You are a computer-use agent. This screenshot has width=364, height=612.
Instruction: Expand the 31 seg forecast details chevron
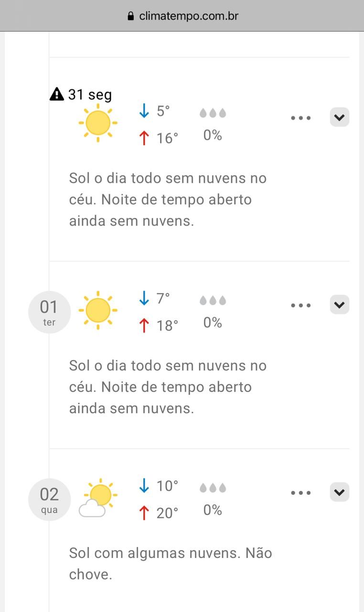[x=339, y=117]
